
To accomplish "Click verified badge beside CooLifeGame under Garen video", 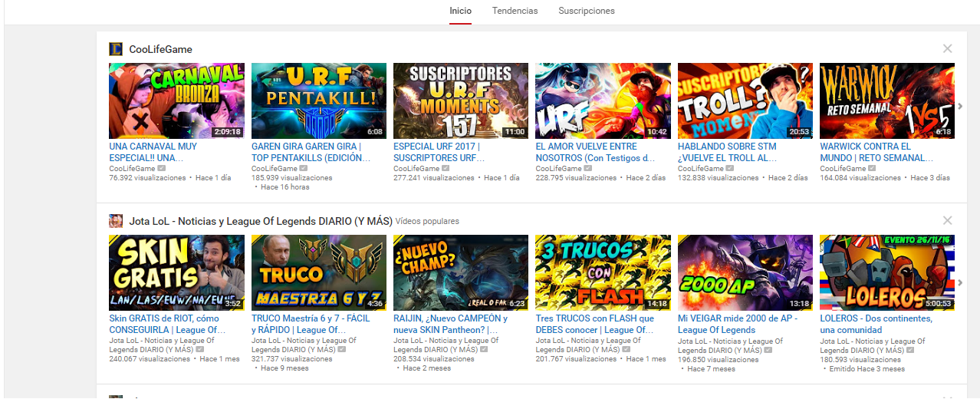I will (x=304, y=168).
